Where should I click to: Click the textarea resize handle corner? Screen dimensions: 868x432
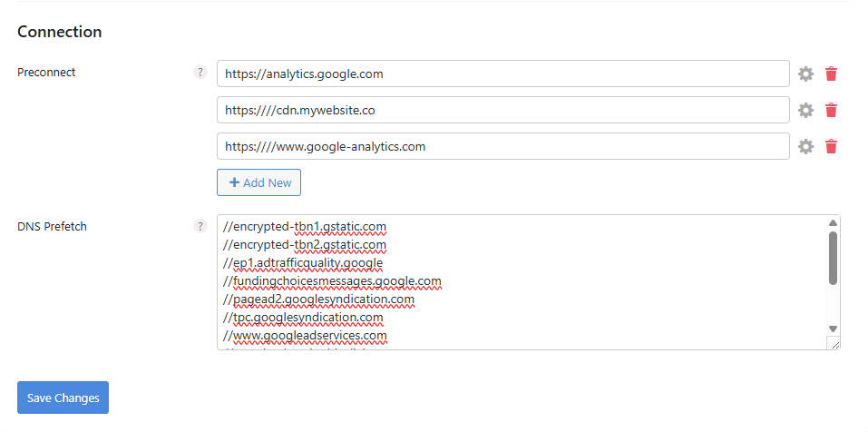coord(834,343)
